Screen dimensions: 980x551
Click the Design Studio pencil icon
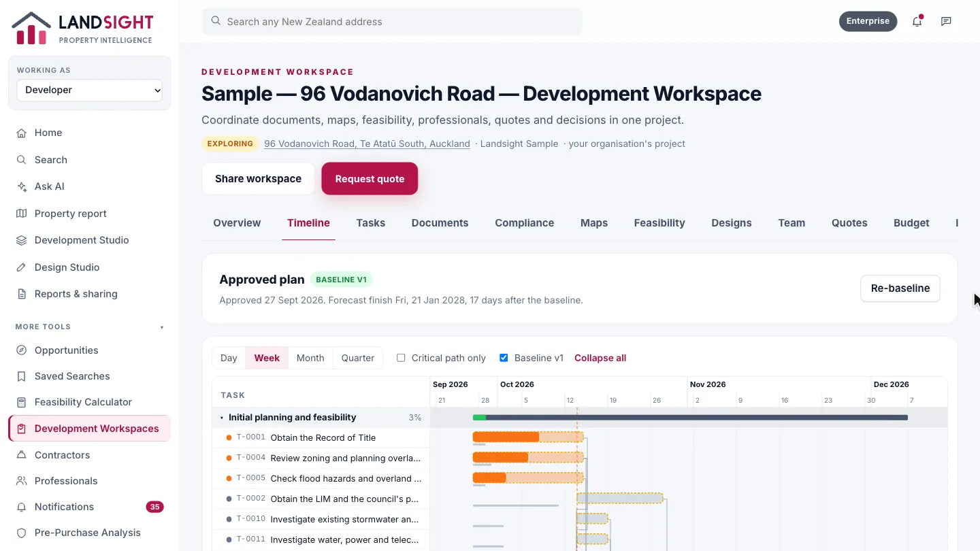coord(22,267)
